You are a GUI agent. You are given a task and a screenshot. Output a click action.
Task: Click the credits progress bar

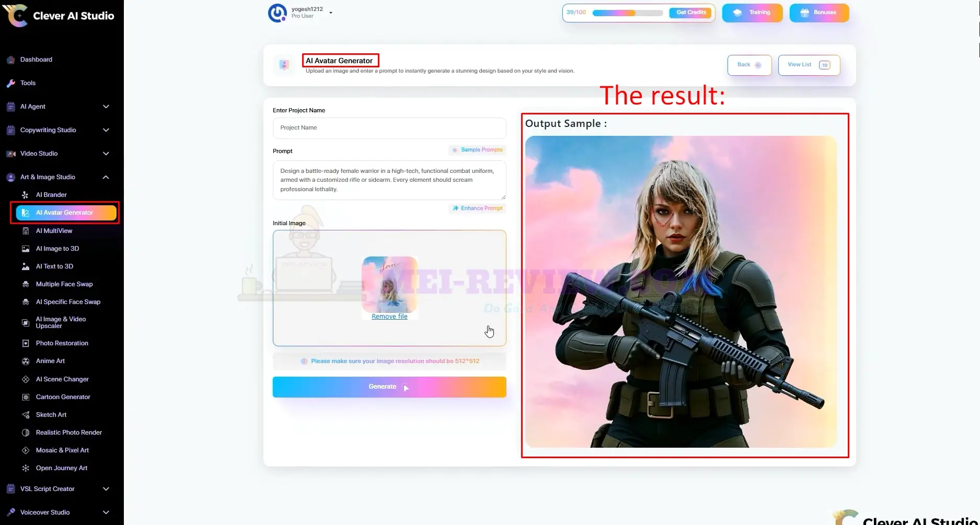pos(628,13)
